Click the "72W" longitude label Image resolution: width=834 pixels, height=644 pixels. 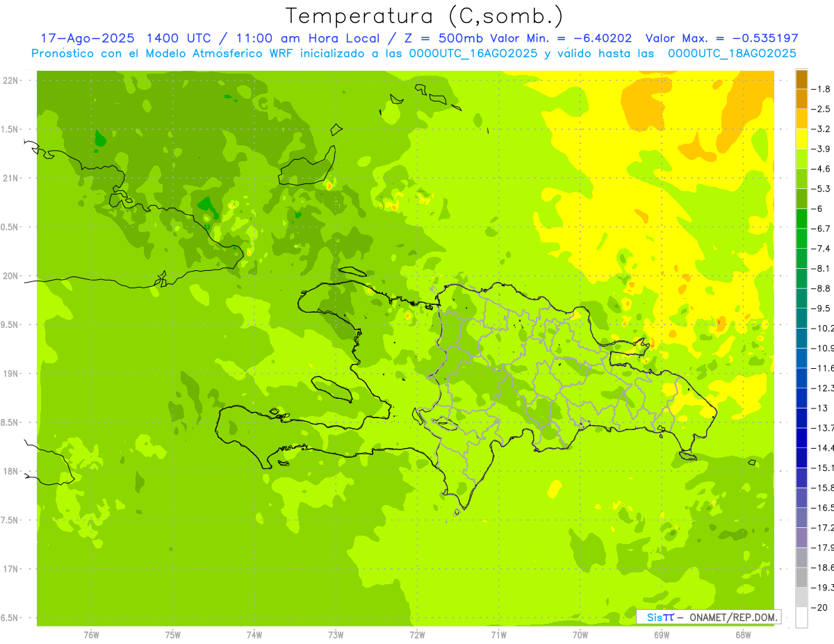click(x=417, y=635)
